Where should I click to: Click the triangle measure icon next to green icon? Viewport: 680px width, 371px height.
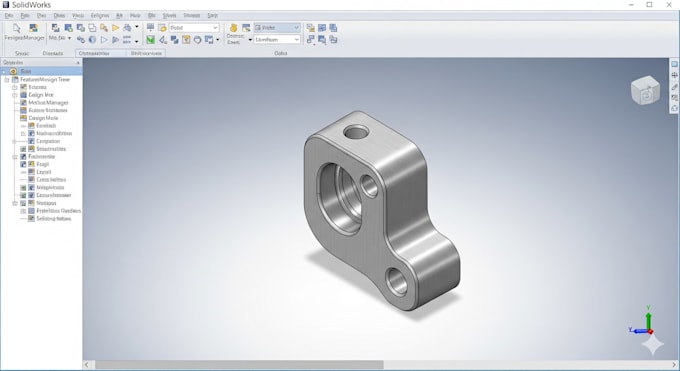[x=162, y=40]
